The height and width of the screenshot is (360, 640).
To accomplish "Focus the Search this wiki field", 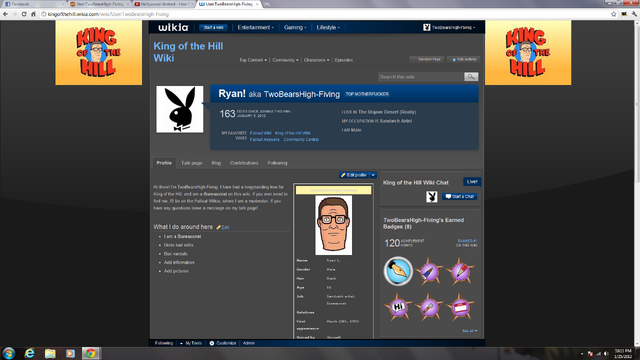I will pyautogui.click(x=421, y=77).
